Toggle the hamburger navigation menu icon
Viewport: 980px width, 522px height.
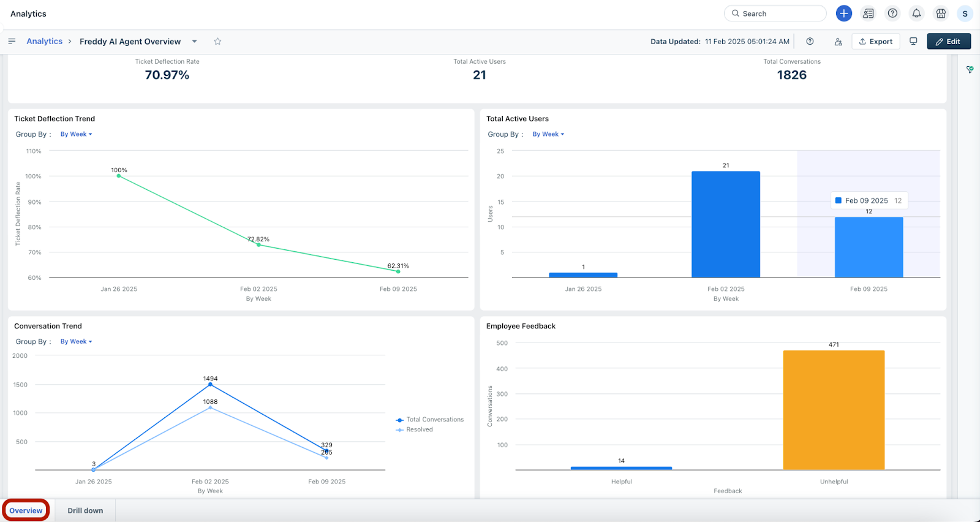(x=12, y=41)
